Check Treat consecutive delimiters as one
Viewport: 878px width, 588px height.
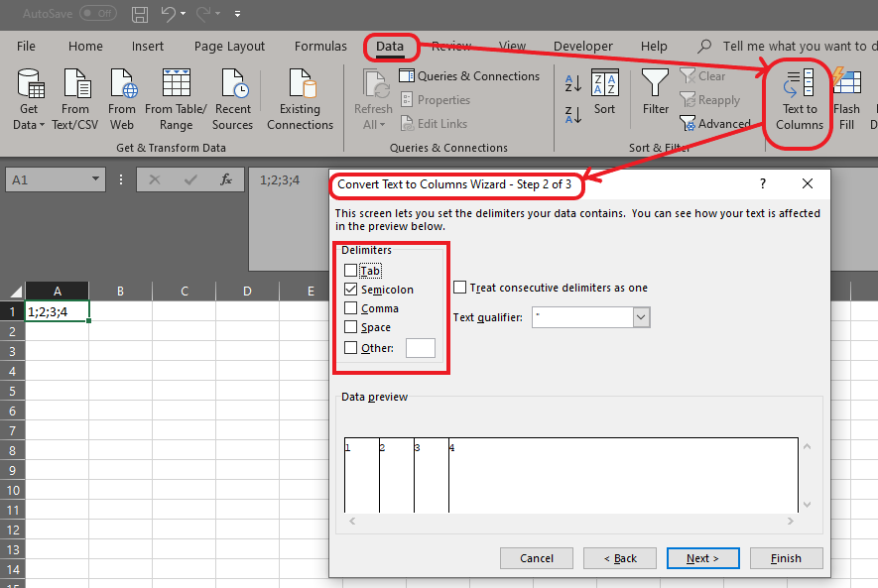point(459,287)
